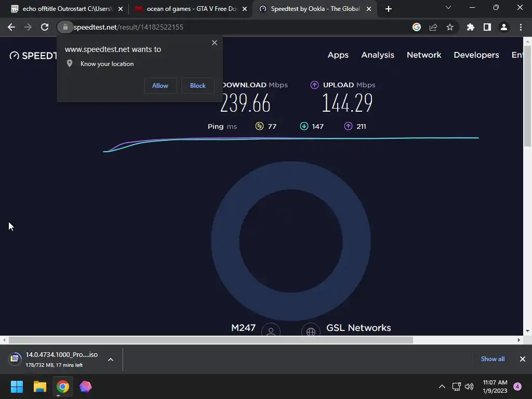
Task: Click the Google account icon in address bar
Action: (417, 27)
